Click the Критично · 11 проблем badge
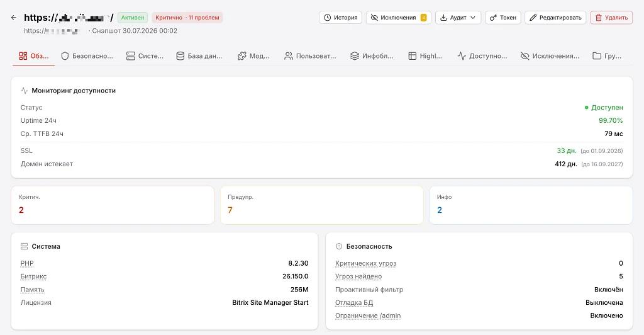The width and height of the screenshot is (644, 335). [x=187, y=18]
